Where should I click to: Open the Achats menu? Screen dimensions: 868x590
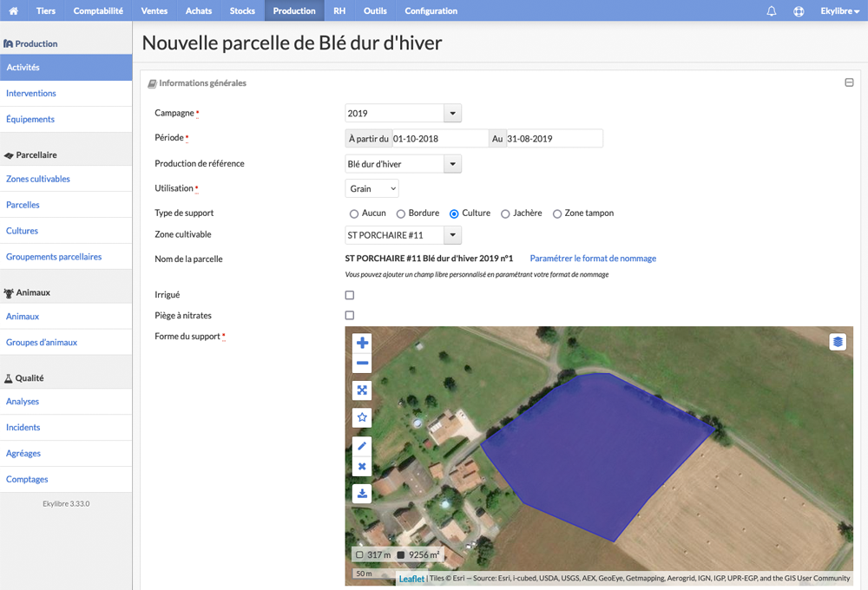point(199,10)
